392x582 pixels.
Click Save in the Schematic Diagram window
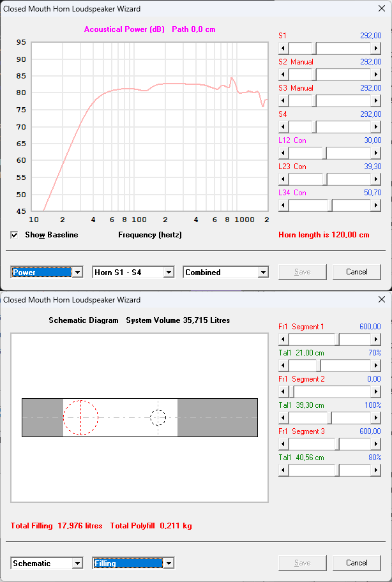click(302, 563)
